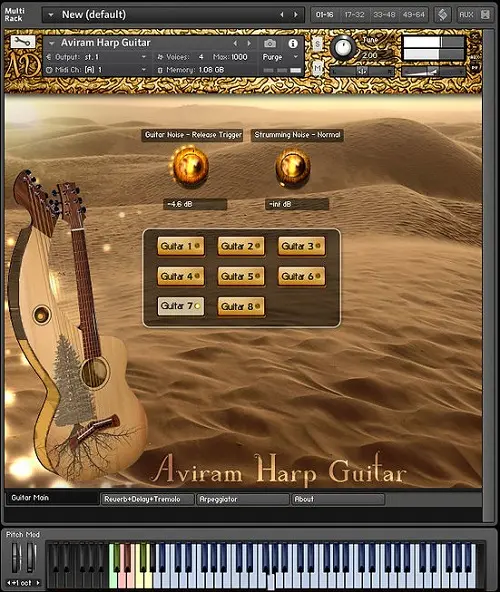Screen dimensions: 500x592
Task: Solo the instrument with S button
Action: (318, 45)
